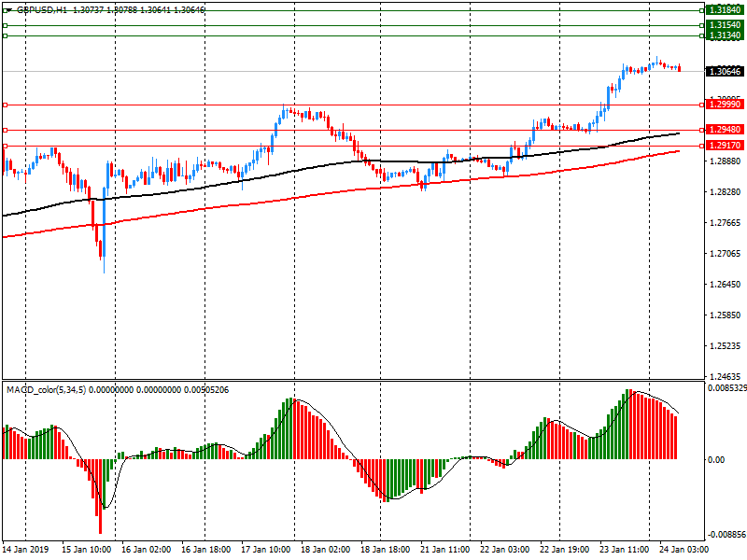Click the MACD_color(5,34,5) indicator label

point(46,390)
